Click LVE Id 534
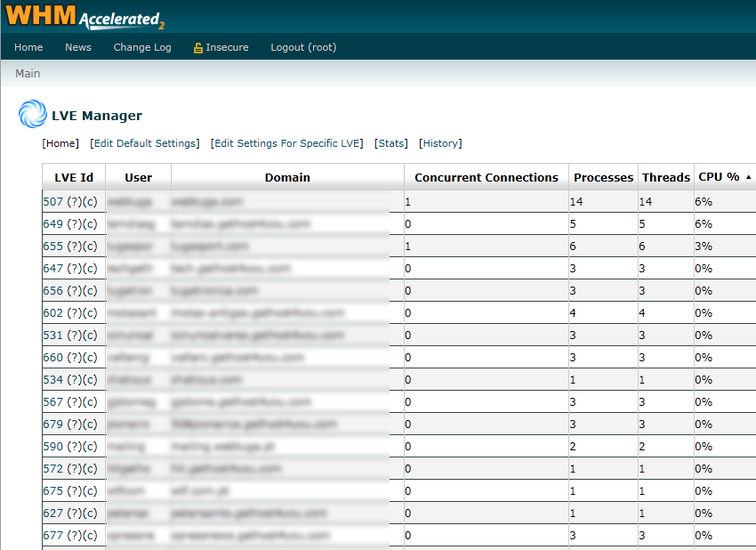 (x=53, y=380)
